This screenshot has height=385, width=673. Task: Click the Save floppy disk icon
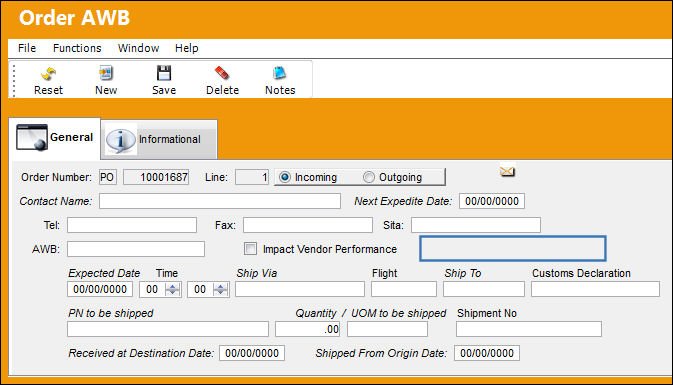pos(164,73)
